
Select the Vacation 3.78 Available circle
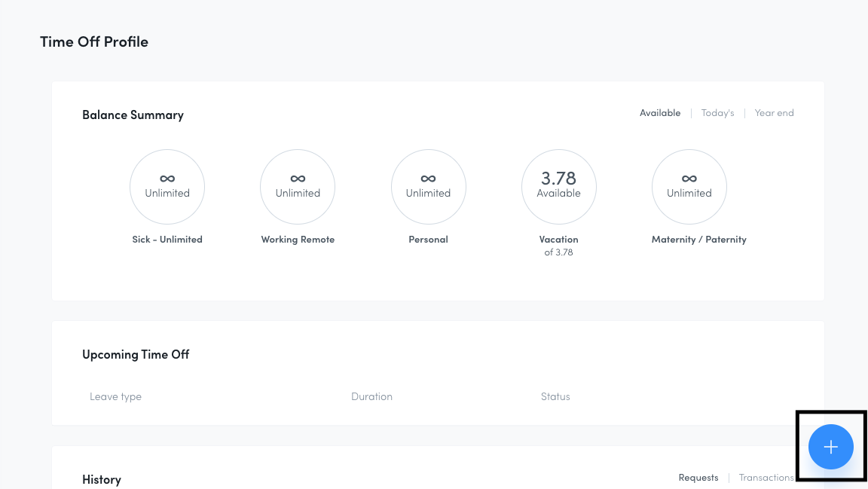[x=558, y=187]
